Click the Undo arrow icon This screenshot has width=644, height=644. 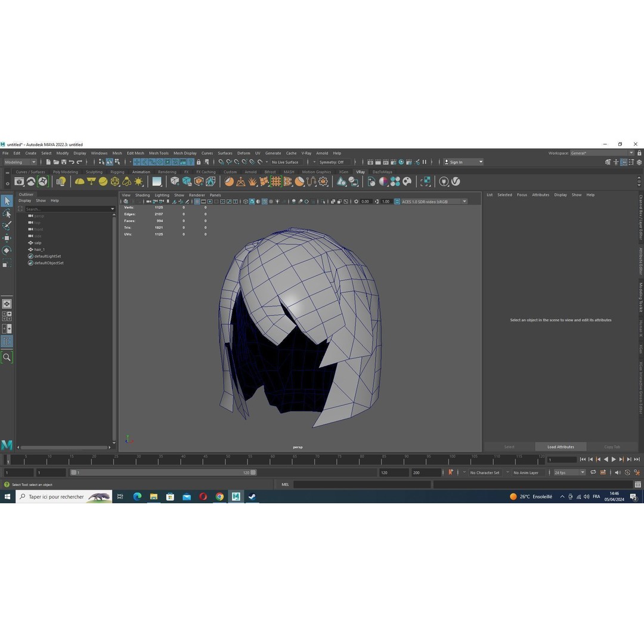(72, 162)
